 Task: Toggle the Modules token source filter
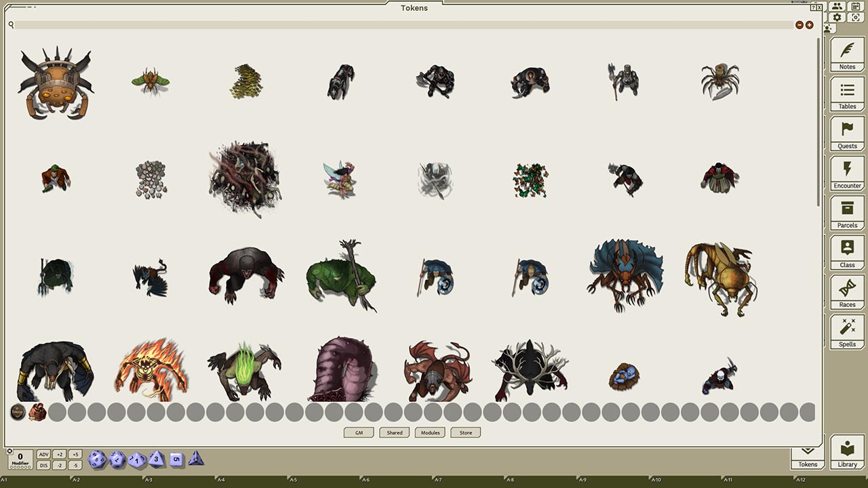click(429, 432)
